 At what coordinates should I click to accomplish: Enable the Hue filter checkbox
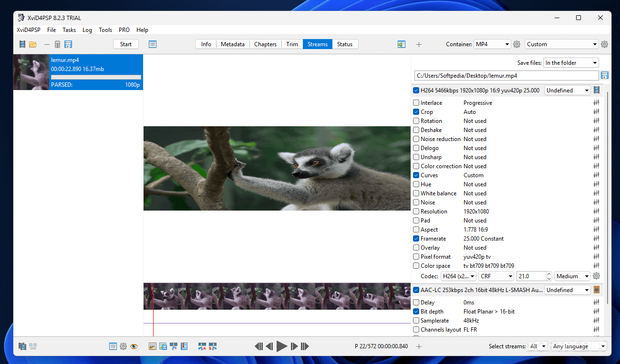pyautogui.click(x=416, y=184)
